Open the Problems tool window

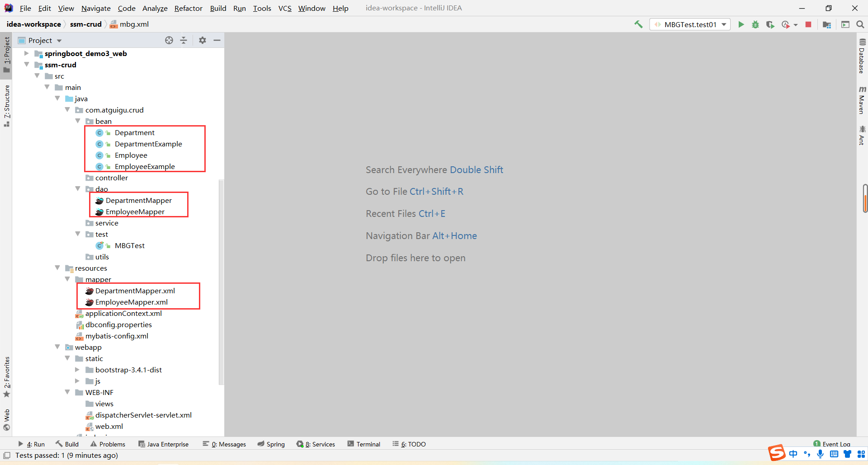click(x=108, y=444)
